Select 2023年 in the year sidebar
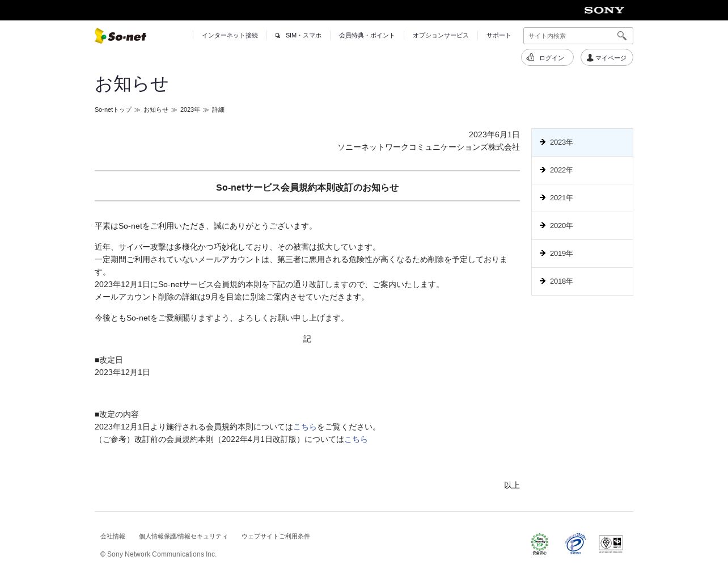This screenshot has height=573, width=728. click(x=582, y=142)
